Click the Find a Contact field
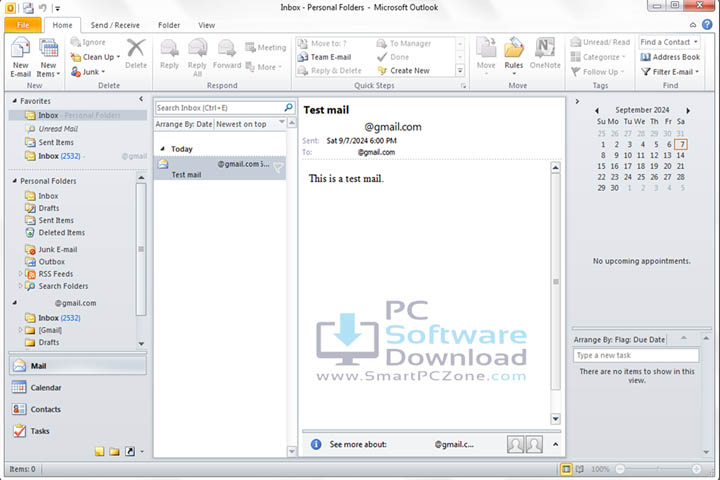The image size is (720, 480). [x=669, y=42]
